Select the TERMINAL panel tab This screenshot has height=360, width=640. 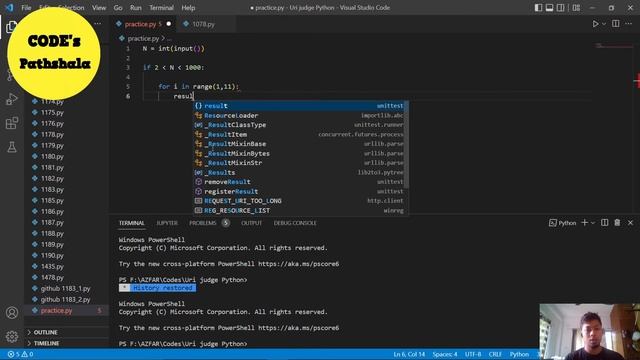point(131,223)
